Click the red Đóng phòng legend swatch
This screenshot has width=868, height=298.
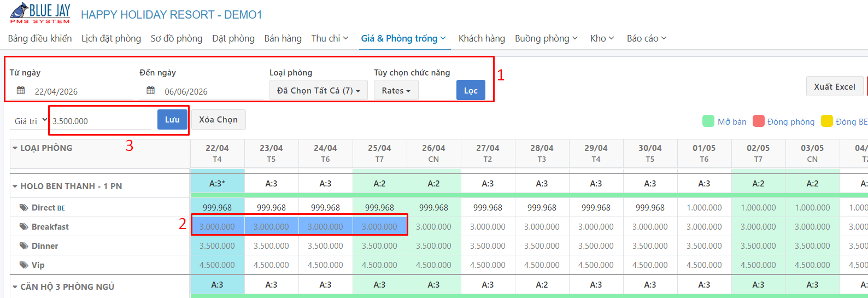[758, 121]
